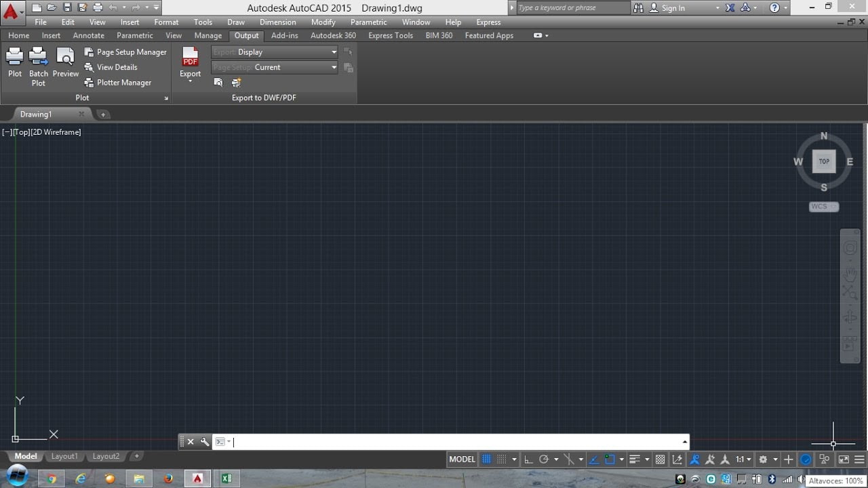Switch to the Express Tools ribbon tab
868x488 pixels.
[391, 36]
